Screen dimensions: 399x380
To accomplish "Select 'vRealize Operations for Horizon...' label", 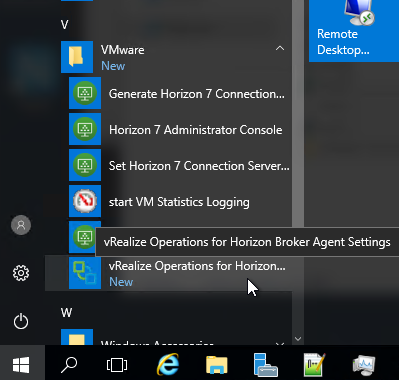I will click(x=197, y=266).
